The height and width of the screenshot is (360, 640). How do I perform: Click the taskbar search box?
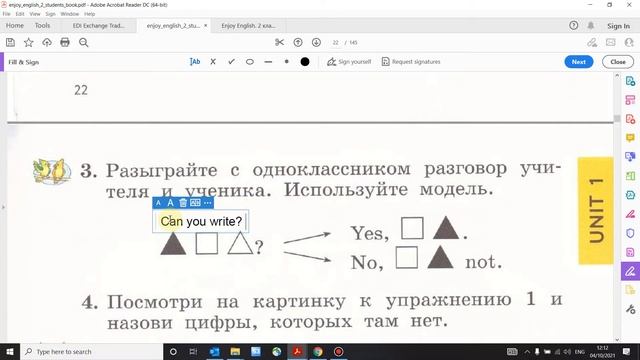(x=91, y=352)
